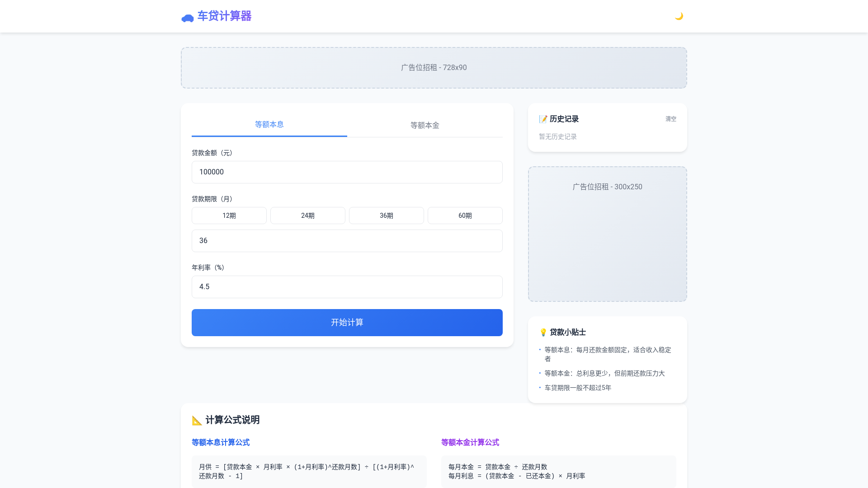
Task: Click the 车贷计算器 site title
Action: (224, 16)
